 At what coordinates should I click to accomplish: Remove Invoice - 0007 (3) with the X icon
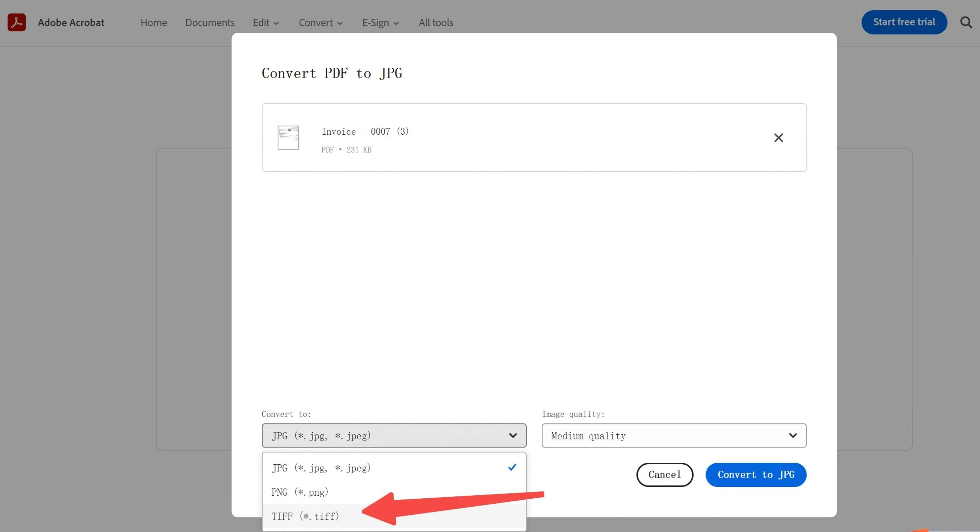pos(778,137)
